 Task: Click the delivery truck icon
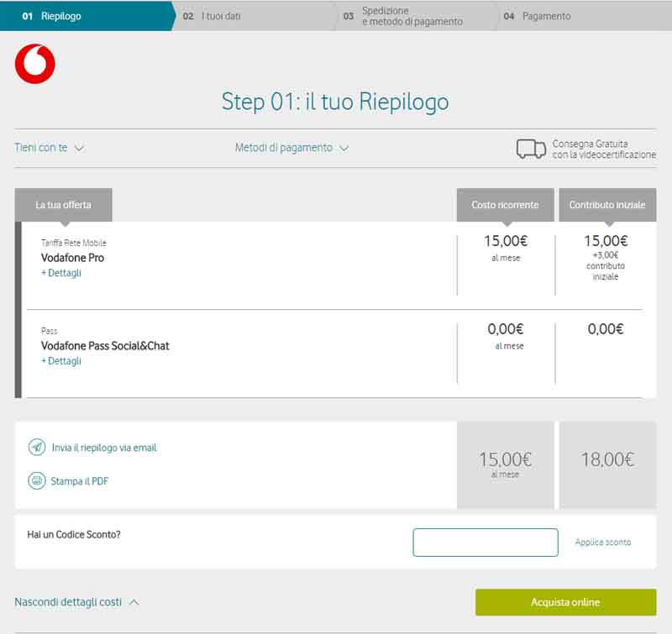pos(531,149)
